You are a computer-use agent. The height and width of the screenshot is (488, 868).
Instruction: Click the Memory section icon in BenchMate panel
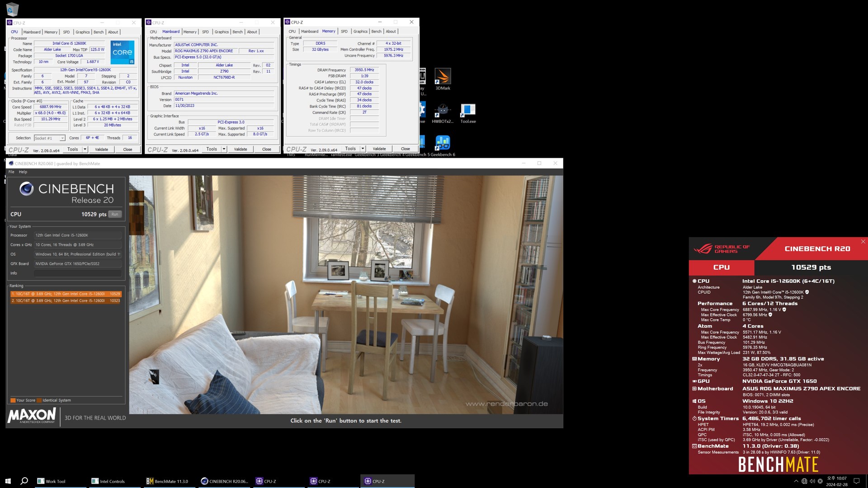coord(694,359)
